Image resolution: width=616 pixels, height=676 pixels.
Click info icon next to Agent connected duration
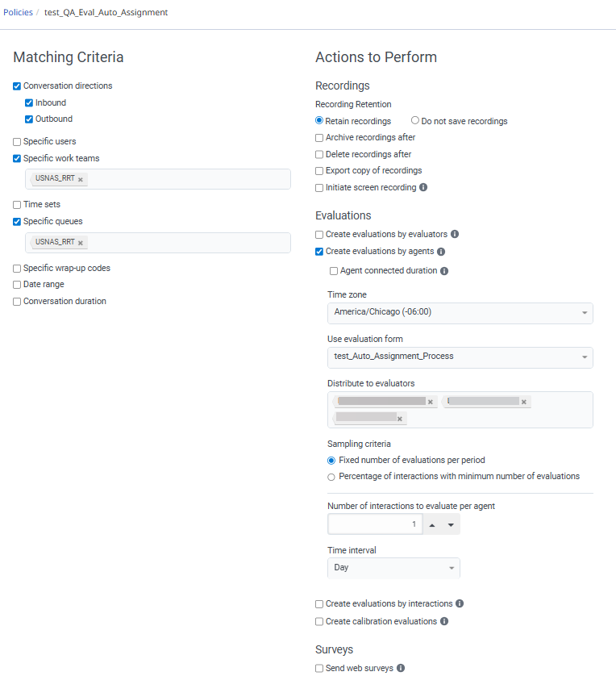[x=444, y=271]
